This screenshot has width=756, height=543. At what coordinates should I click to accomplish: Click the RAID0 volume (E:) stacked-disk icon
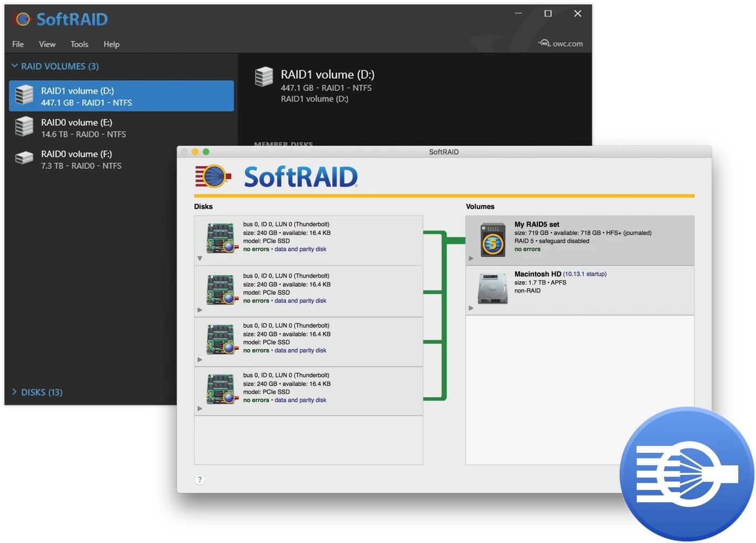point(24,127)
